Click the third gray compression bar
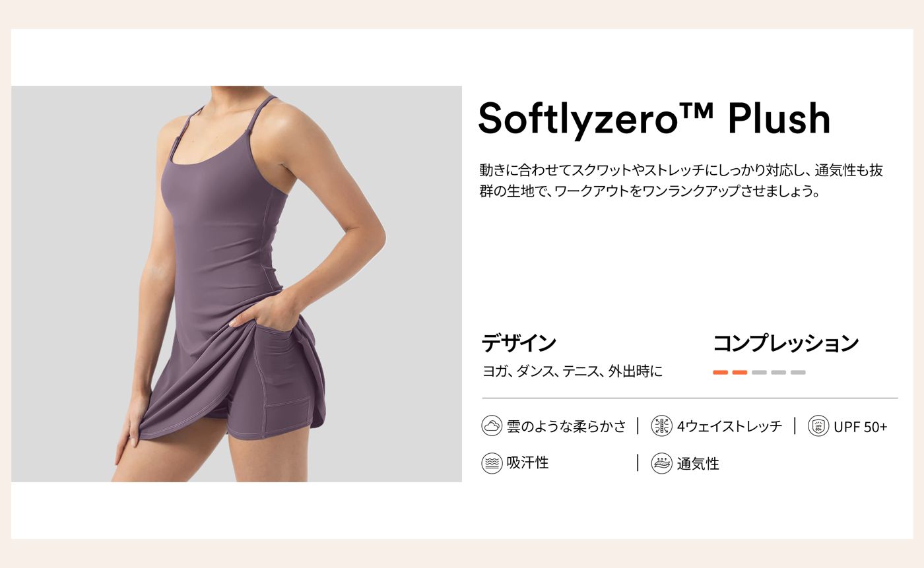Viewport: 924px width, 568px height. 759,373
